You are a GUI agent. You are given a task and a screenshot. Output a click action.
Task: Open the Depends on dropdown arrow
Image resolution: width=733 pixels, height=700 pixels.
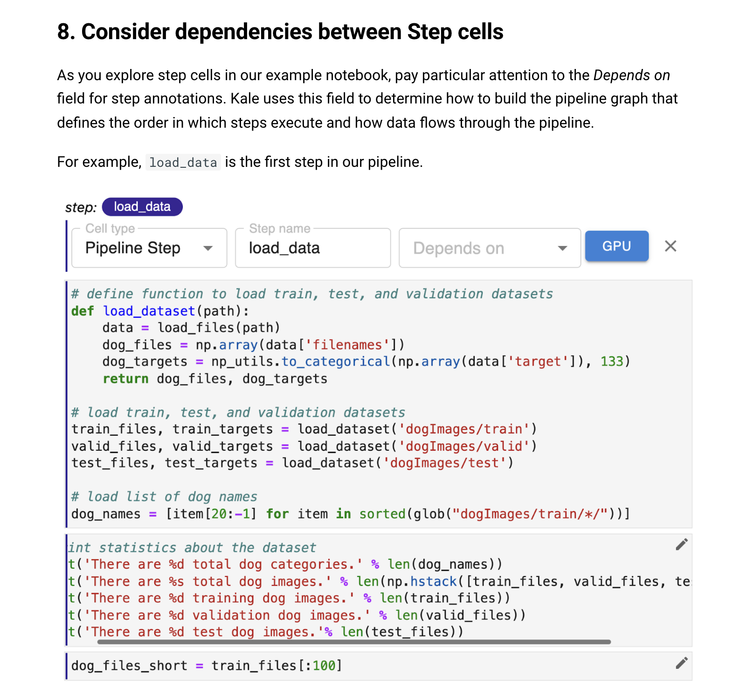pos(562,248)
